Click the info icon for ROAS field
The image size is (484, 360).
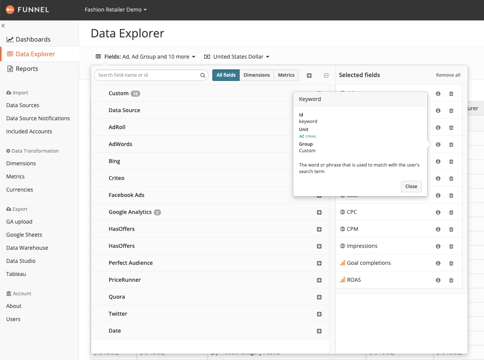click(x=438, y=280)
